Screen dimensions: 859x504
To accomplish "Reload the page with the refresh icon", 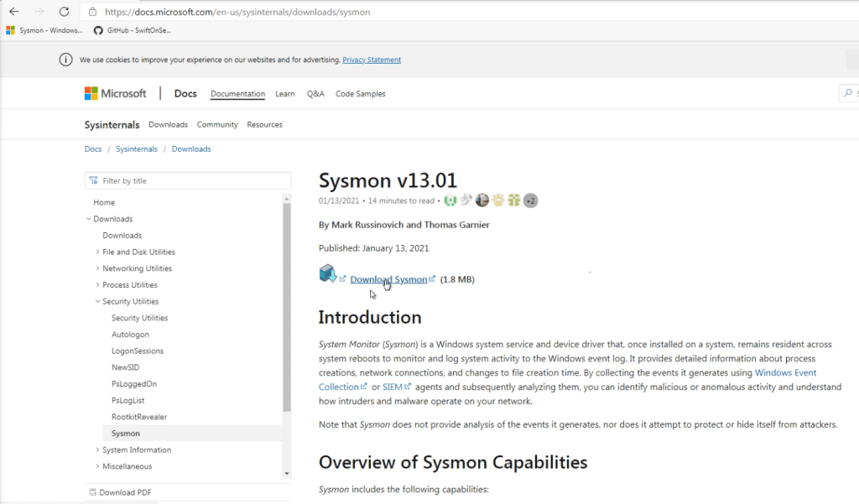I will pos(65,12).
